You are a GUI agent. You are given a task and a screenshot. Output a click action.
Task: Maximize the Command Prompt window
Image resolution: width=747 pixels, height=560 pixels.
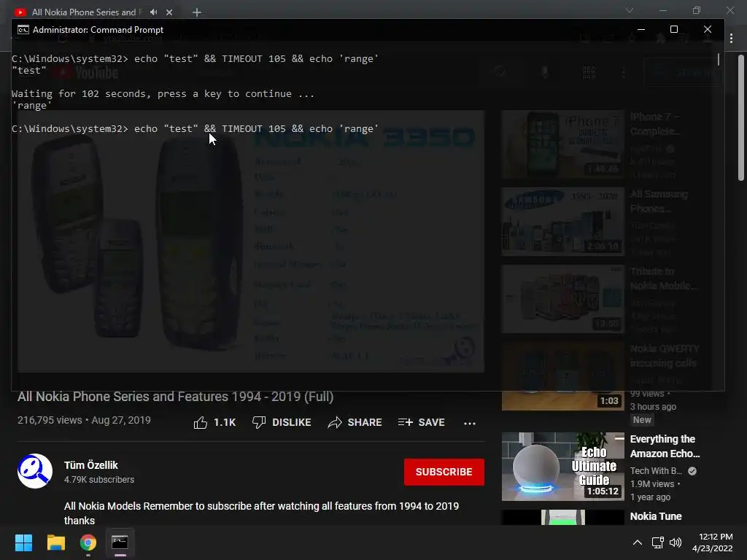tap(673, 29)
